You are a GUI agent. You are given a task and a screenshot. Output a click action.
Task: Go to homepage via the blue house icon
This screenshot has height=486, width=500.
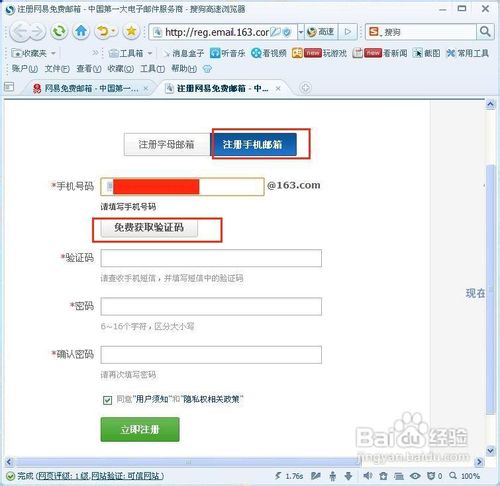tap(81, 32)
